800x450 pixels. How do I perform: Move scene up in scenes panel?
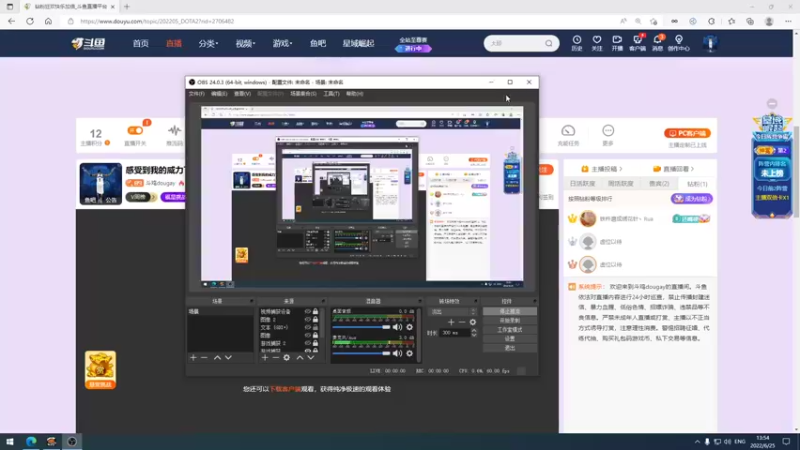(x=217, y=358)
